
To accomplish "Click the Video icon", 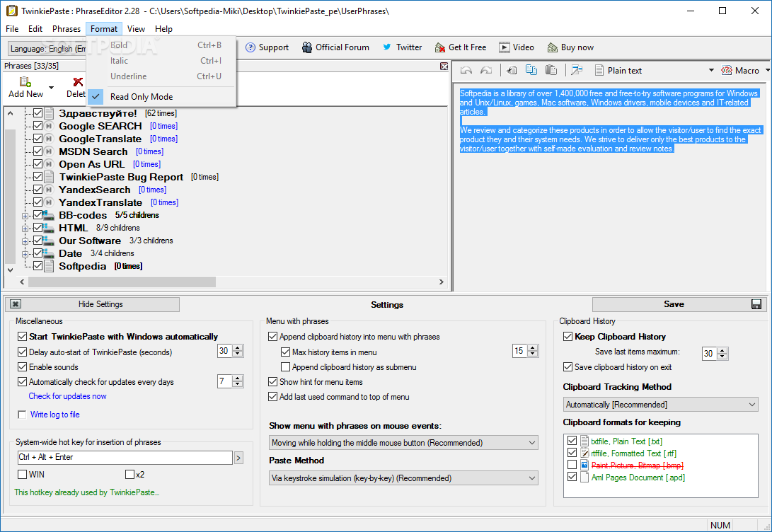I will point(504,47).
